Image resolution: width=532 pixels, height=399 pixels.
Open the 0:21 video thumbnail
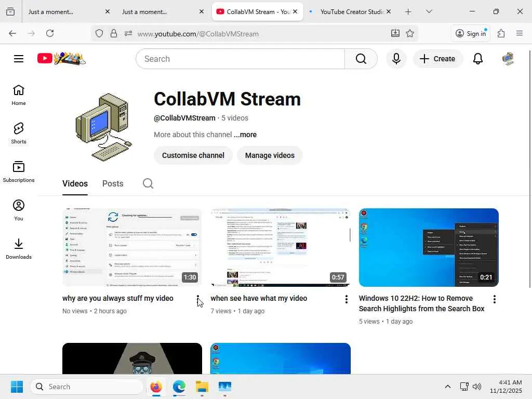point(429,247)
